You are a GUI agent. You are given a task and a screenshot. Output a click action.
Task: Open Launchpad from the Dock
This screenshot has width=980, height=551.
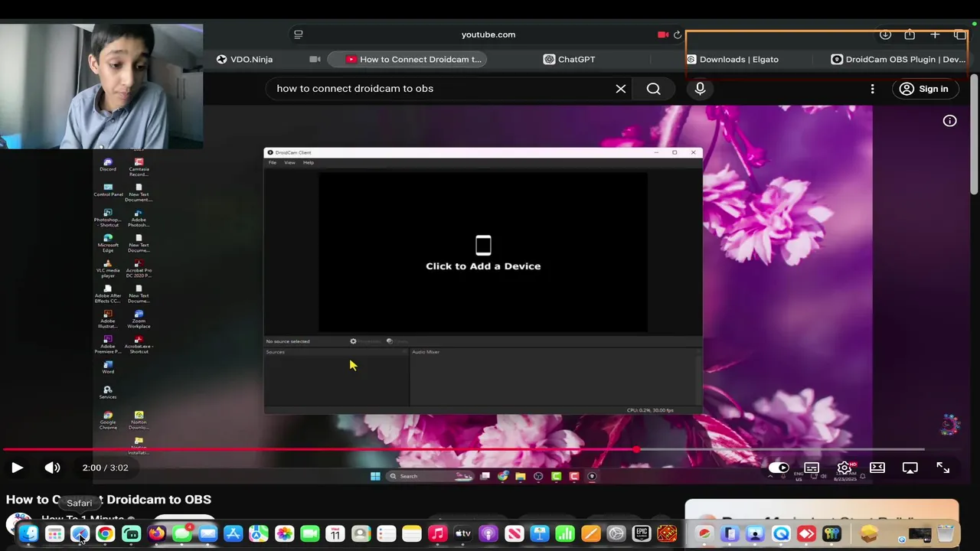54,533
